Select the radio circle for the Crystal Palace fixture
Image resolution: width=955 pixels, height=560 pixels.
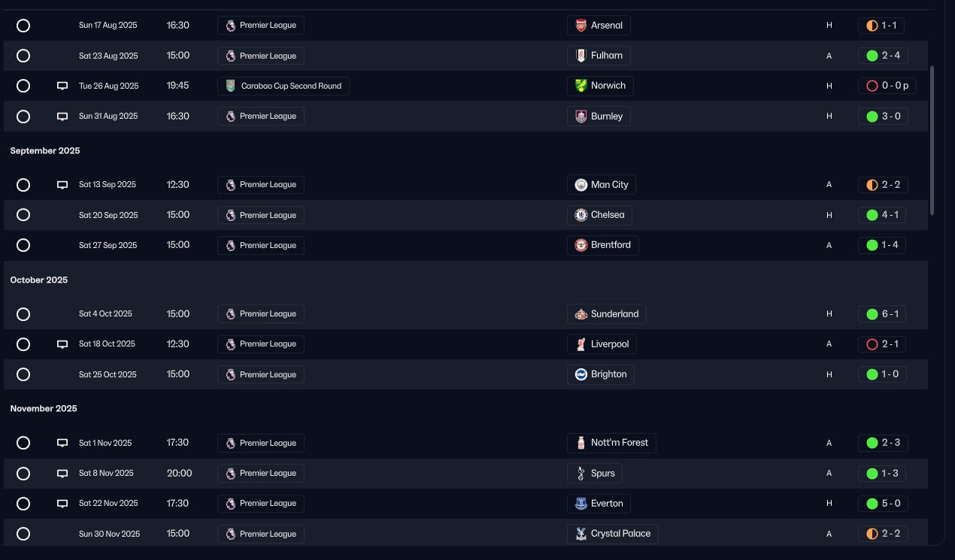(23, 534)
